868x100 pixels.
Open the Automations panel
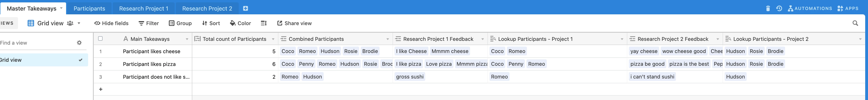810,8
